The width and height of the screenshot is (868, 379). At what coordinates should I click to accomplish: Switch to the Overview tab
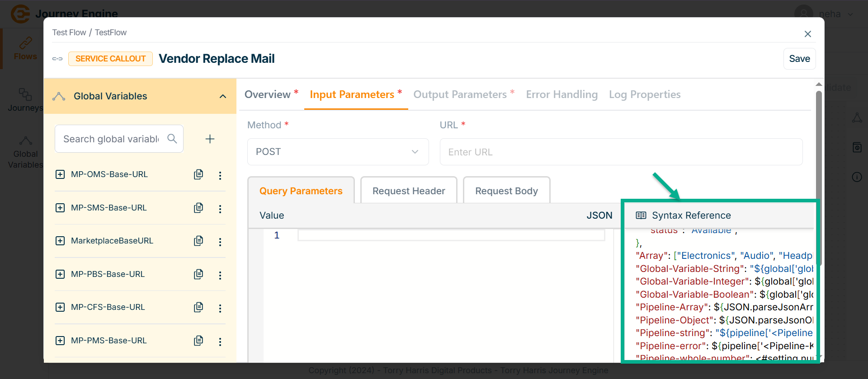click(x=268, y=94)
